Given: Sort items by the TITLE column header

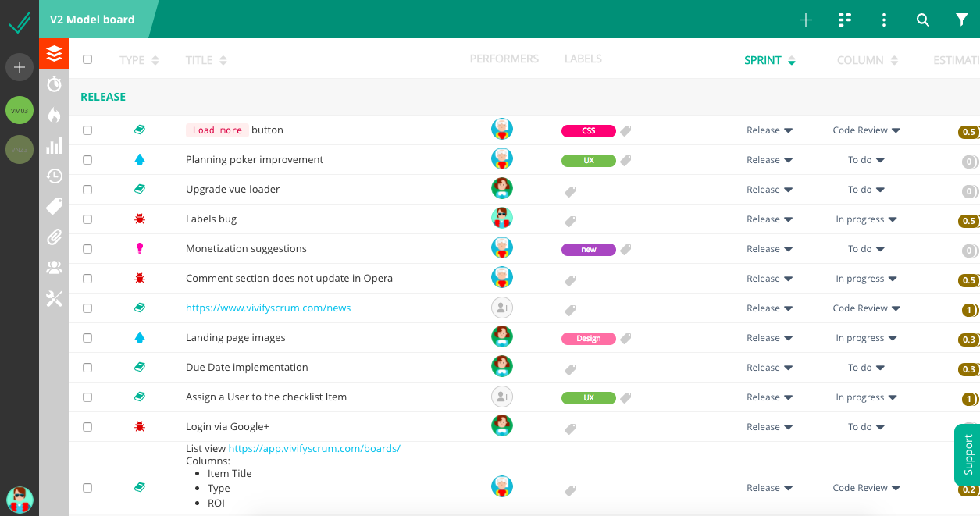Looking at the screenshot, I should (205, 59).
